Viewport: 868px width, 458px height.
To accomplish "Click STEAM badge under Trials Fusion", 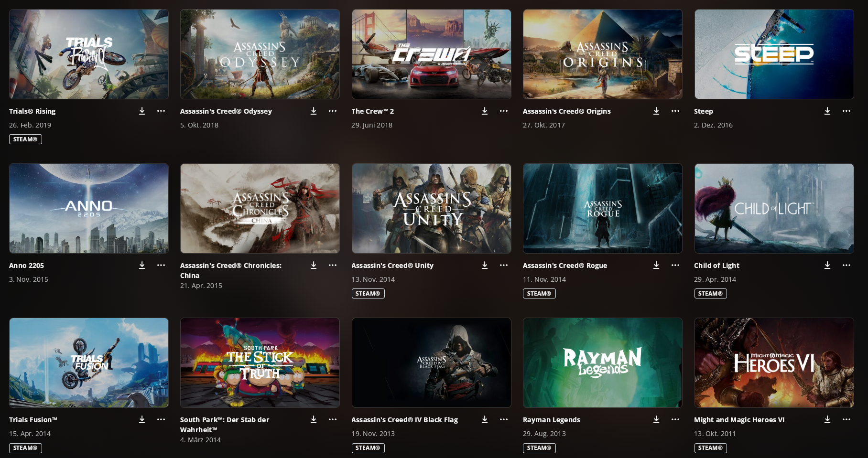I will click(25, 447).
